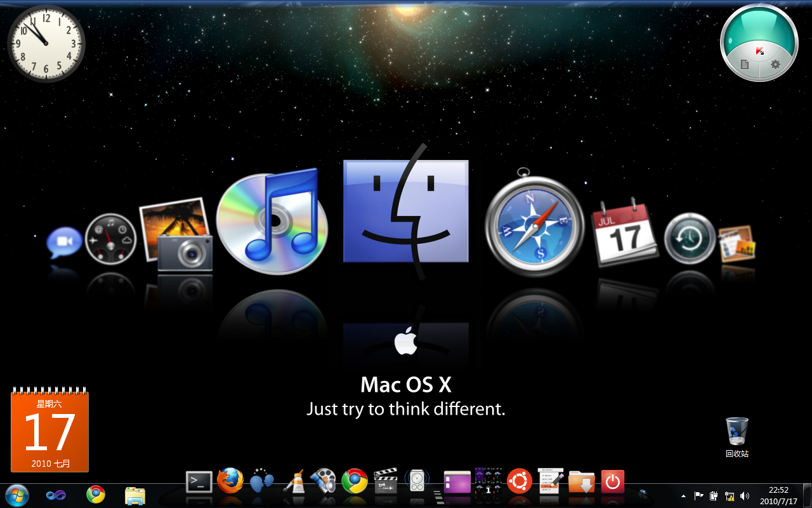Open the Terminal icon in the dock
This screenshot has width=812, height=508.
click(199, 482)
